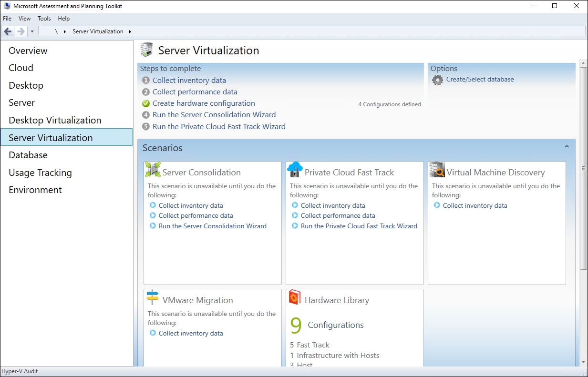Click Collect performance data in steps list
This screenshot has width=588, height=377.
tap(195, 92)
